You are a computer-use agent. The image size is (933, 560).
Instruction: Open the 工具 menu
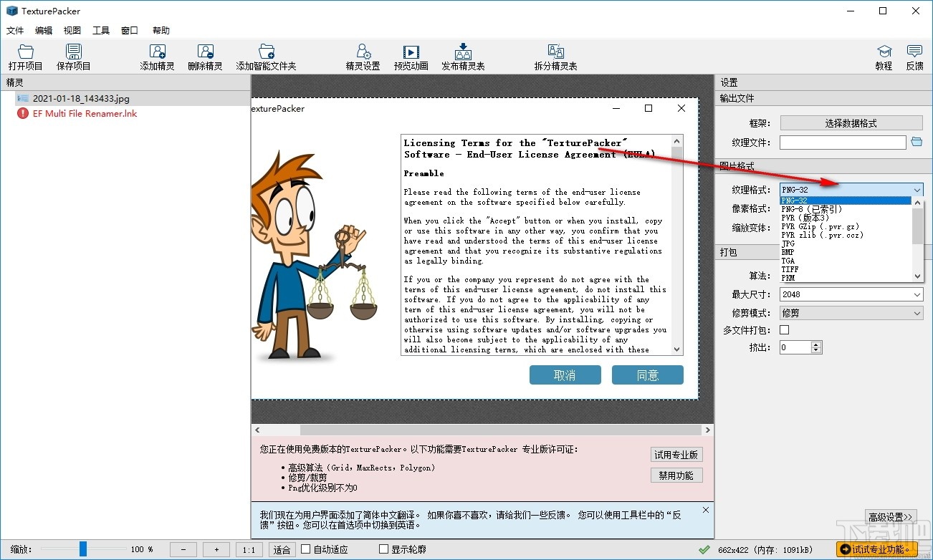pyautogui.click(x=101, y=30)
